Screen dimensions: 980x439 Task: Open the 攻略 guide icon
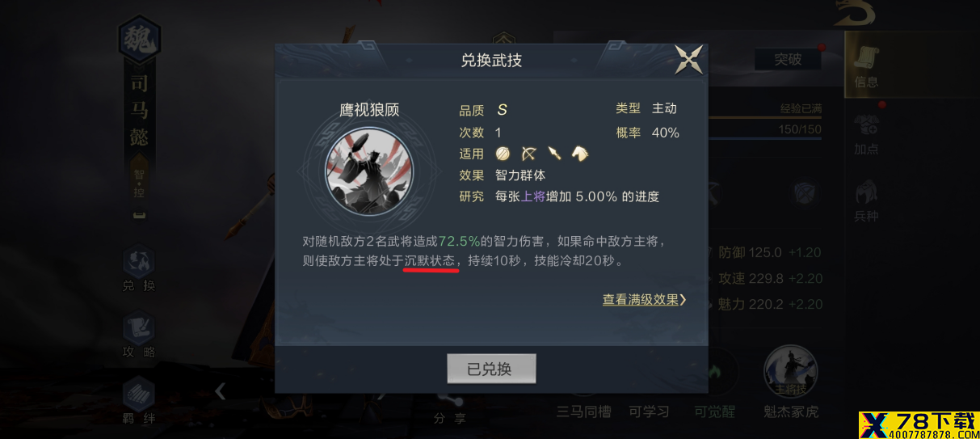[139, 336]
